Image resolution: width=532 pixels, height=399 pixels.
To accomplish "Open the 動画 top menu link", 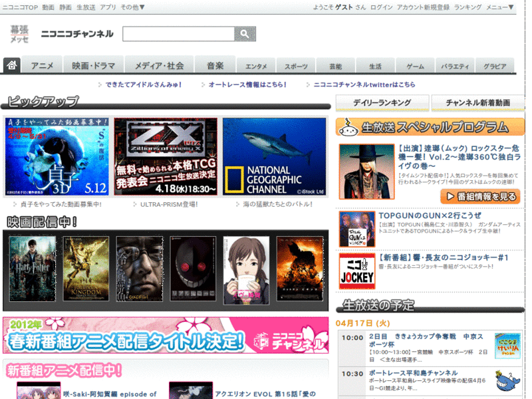I will click(48, 7).
